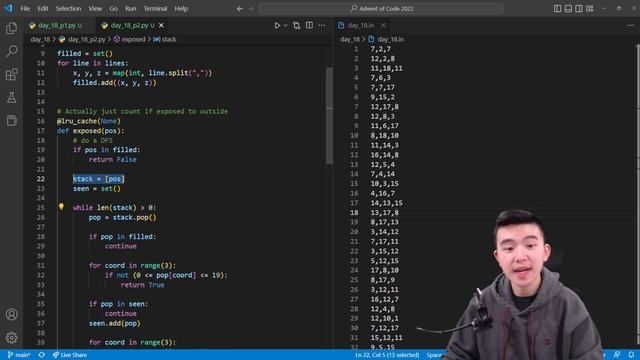Start Live Share from status bar
This screenshot has width=640, height=360.
[x=70, y=355]
